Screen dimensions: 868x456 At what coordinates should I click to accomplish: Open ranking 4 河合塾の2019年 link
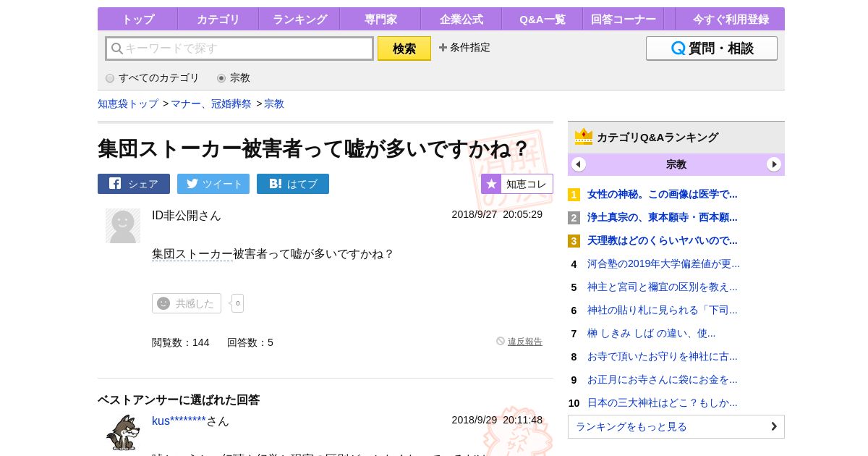point(664,263)
